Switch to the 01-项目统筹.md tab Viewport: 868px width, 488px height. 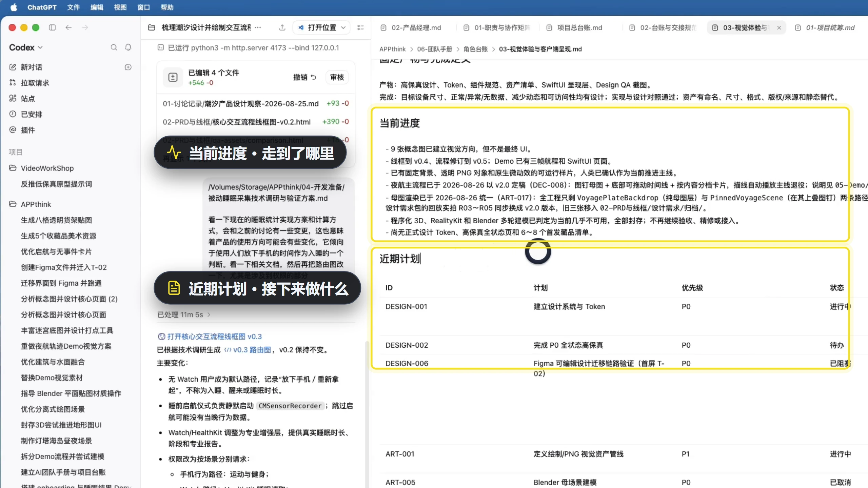pos(825,27)
